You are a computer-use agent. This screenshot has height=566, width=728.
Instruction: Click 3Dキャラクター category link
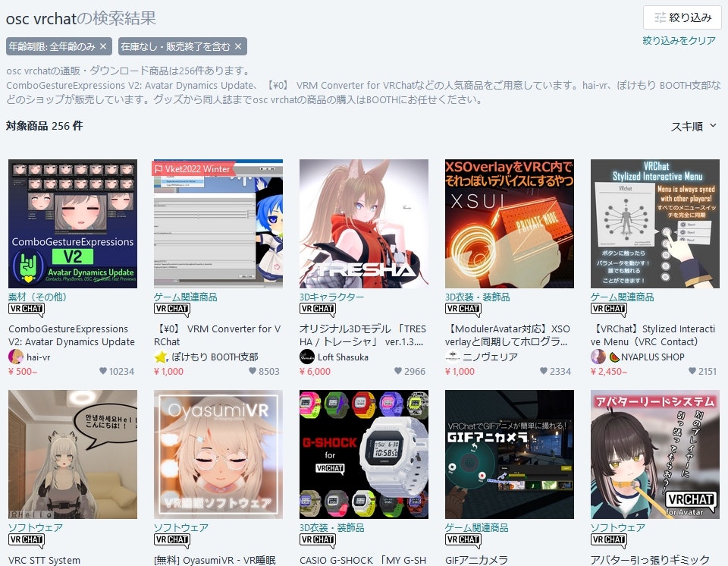(331, 297)
